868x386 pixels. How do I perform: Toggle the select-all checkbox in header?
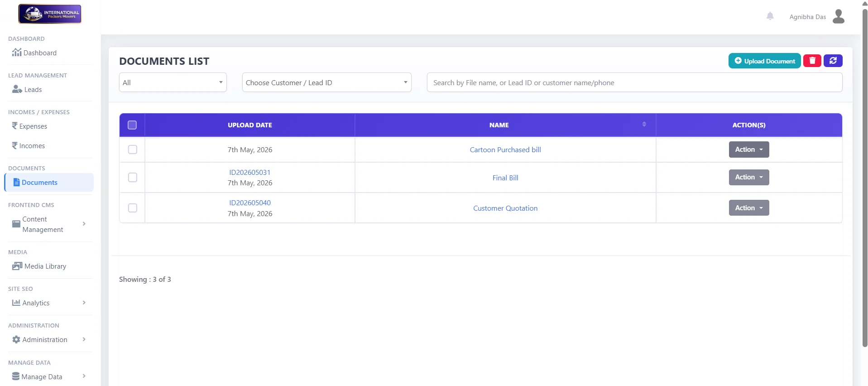[132, 125]
